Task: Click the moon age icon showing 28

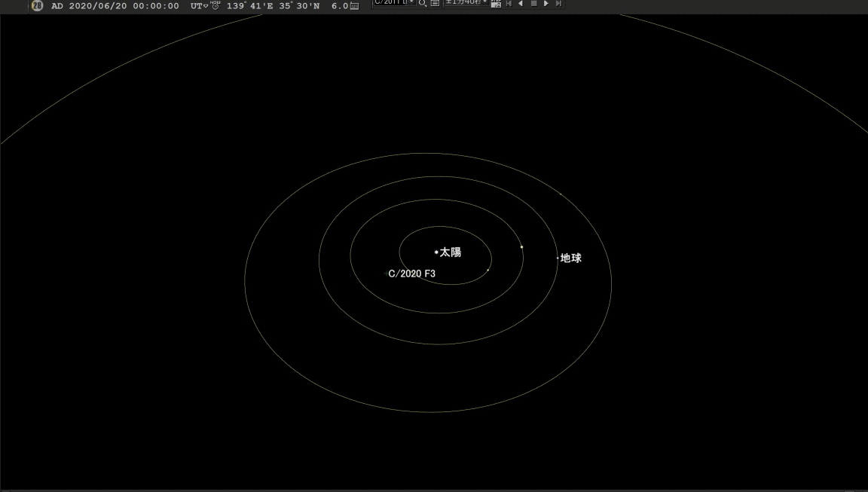Action: coord(38,5)
